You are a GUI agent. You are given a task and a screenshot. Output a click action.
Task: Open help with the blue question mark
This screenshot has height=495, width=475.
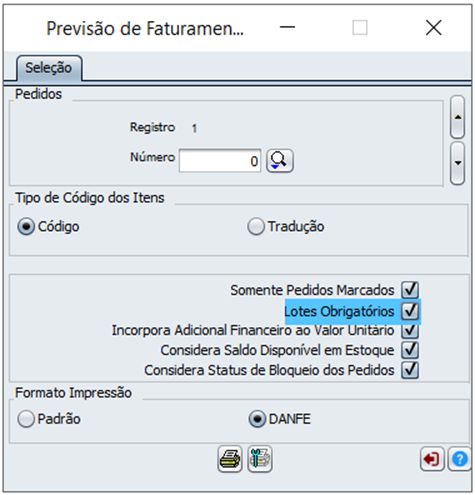[460, 459]
